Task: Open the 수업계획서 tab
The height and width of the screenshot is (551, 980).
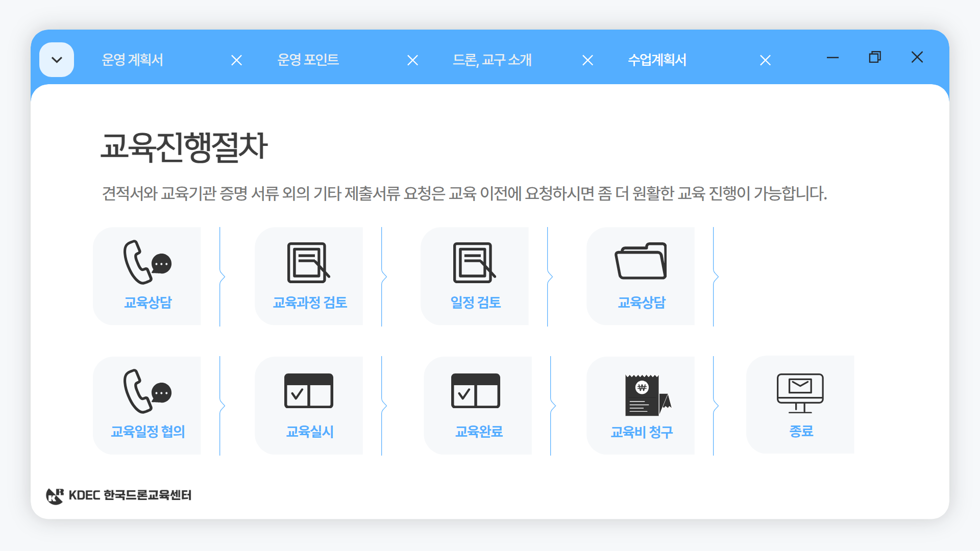Action: (657, 60)
